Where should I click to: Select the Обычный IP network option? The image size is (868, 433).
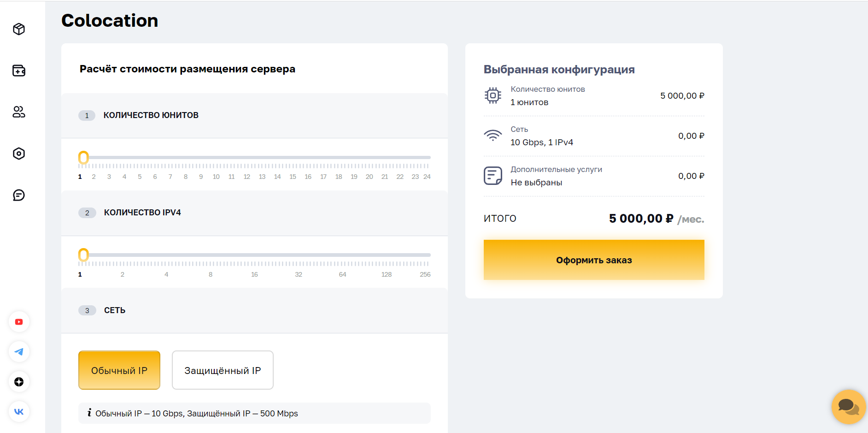(x=119, y=370)
